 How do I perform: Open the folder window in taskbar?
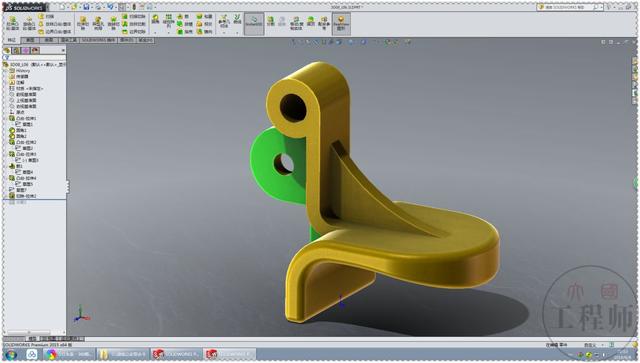coord(123,354)
